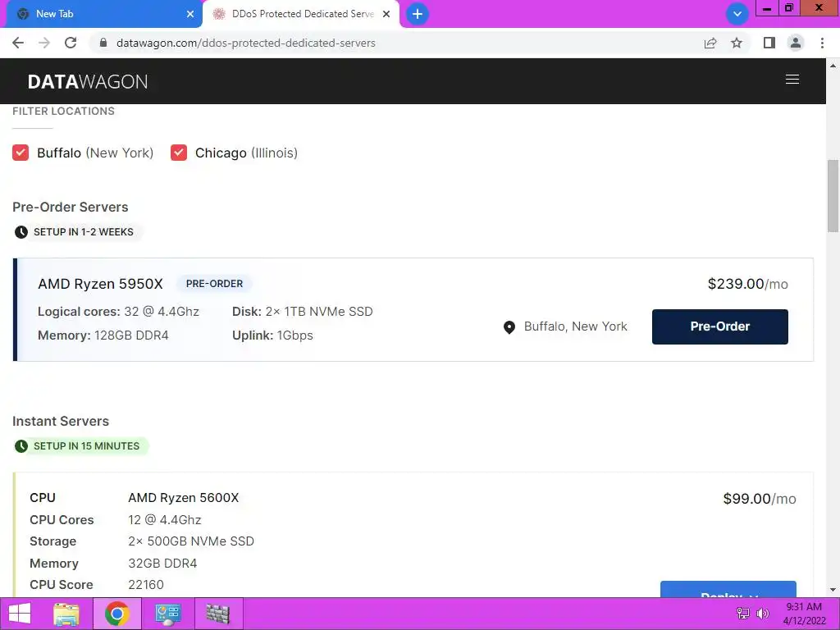Open the tab search dropdown
This screenshot has height=630, width=840.
pos(737,14)
